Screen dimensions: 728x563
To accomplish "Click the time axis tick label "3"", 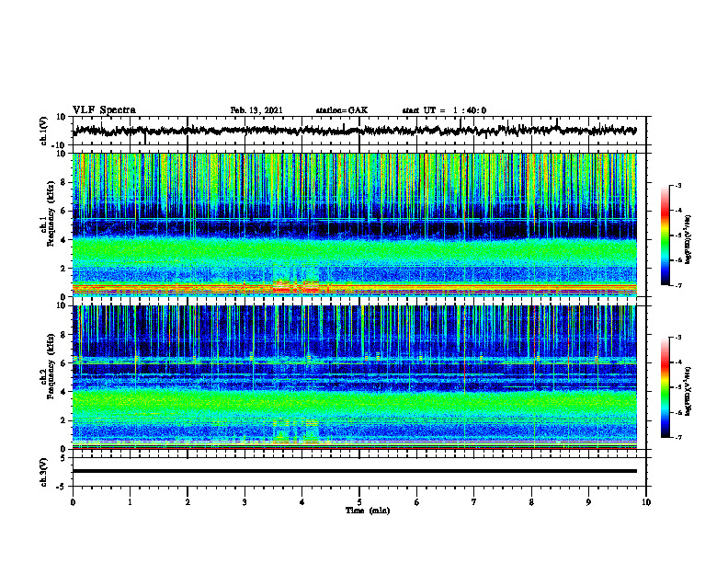I will 245,502.
